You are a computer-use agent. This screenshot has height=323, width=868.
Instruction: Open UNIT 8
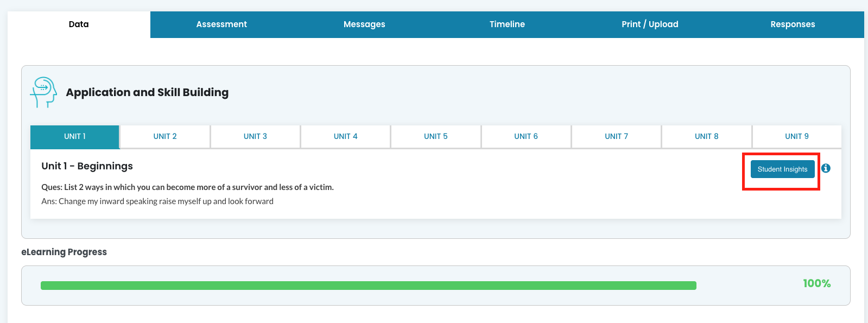(706, 137)
